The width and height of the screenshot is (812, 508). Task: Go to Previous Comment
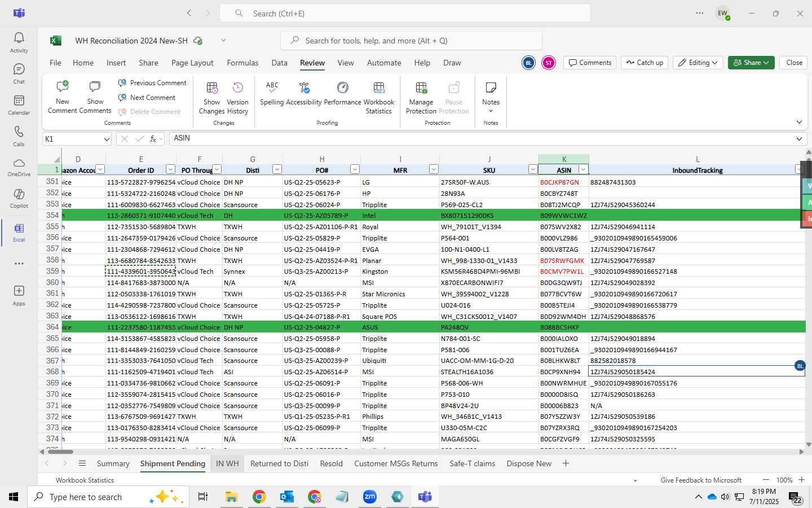point(152,83)
